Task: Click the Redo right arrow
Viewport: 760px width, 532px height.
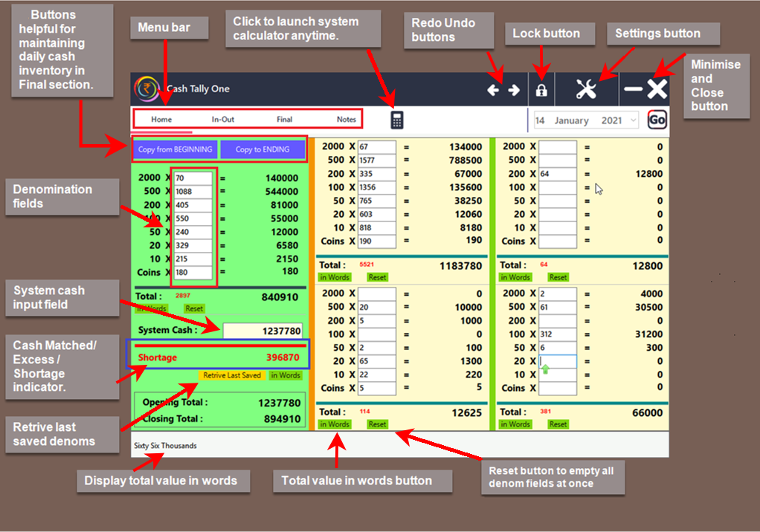Action: [515, 90]
